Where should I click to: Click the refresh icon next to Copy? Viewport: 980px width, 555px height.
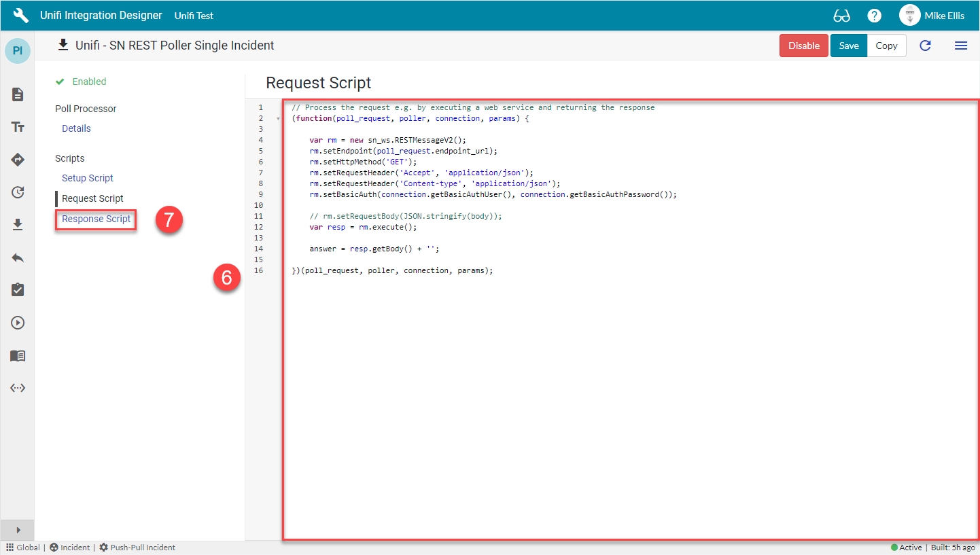(x=925, y=46)
